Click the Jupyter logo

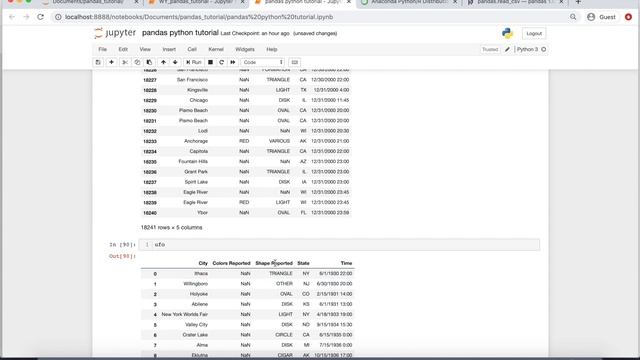tap(115, 33)
